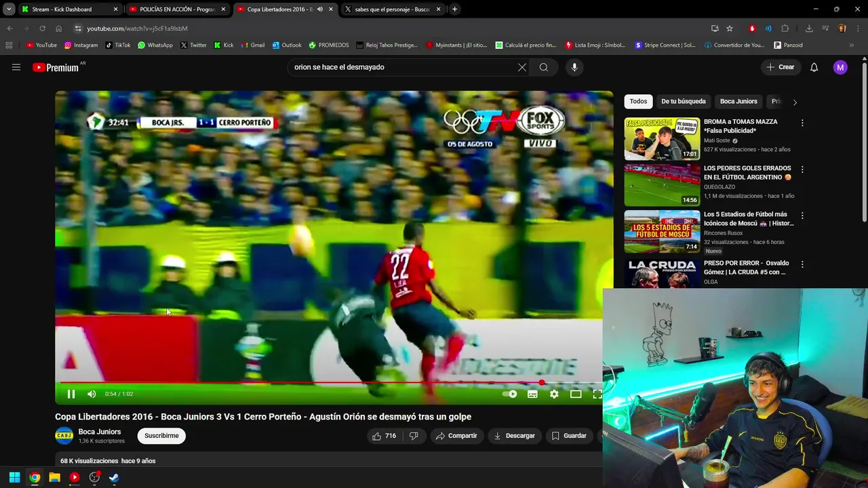The image size is (868, 488).
Task: Mute the tab audio speaker icon
Action: click(x=320, y=9)
